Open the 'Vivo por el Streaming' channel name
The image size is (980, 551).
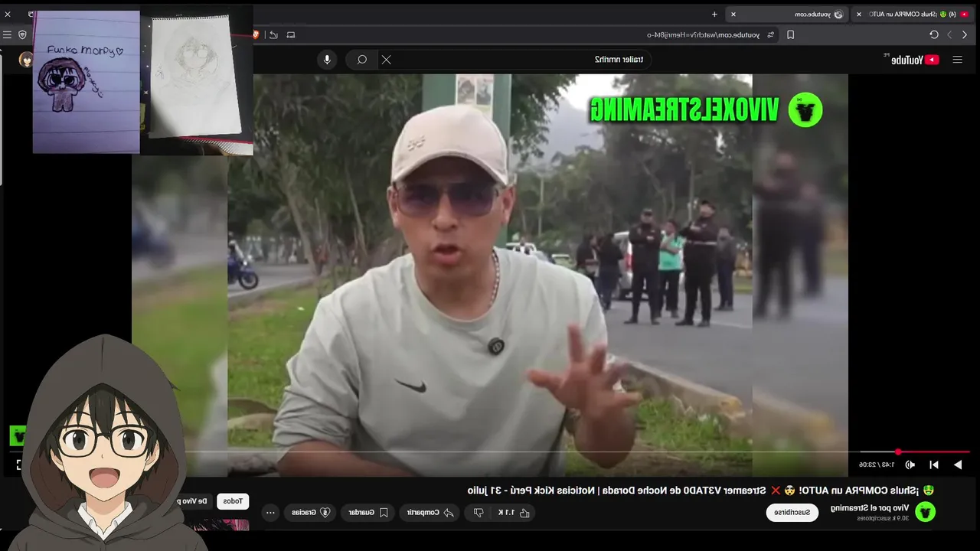870,507
